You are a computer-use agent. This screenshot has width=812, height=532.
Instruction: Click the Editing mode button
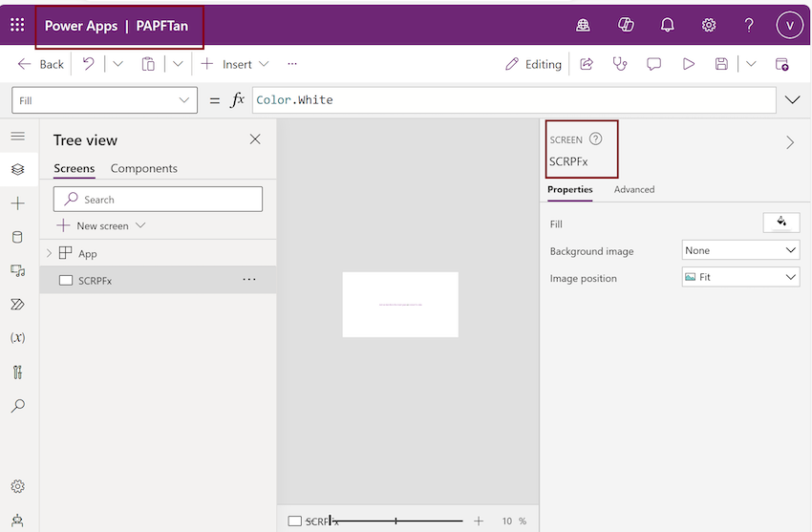click(533, 64)
